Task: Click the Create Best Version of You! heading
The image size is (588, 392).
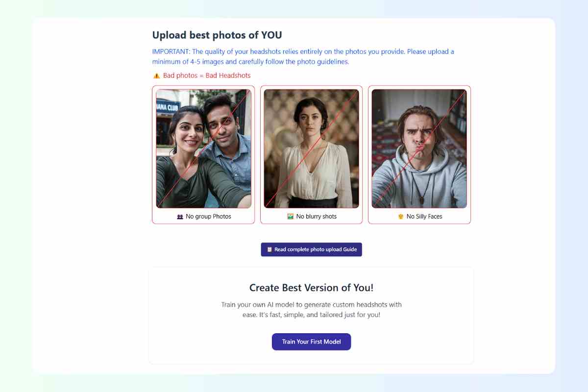Action: (311, 288)
